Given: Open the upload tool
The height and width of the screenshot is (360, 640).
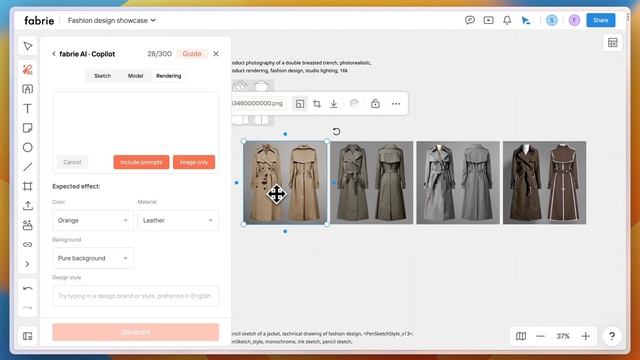Looking at the screenshot, I should (x=28, y=206).
